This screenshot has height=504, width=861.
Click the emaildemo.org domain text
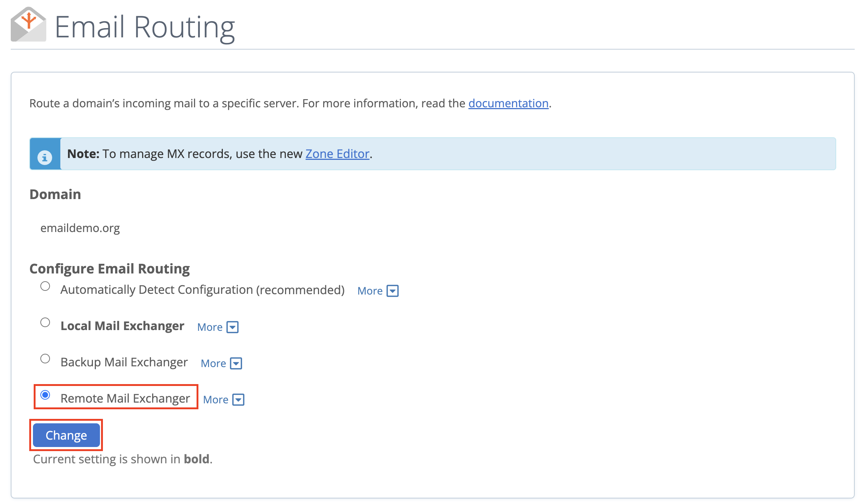point(80,228)
